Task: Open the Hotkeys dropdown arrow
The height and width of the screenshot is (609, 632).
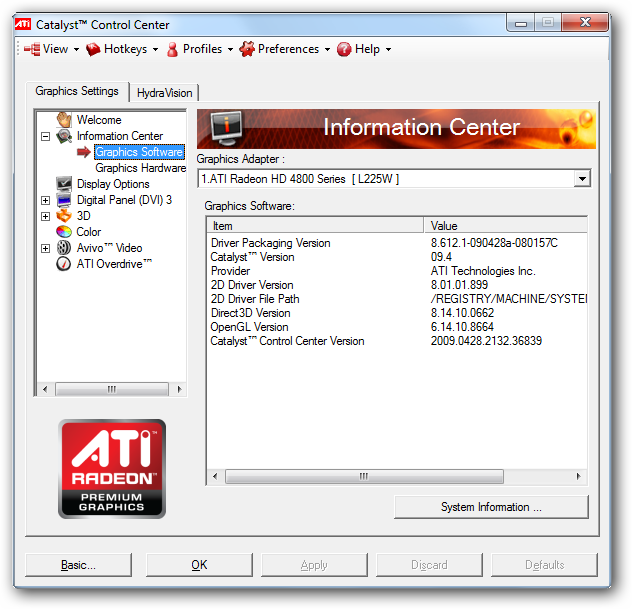Action: pyautogui.click(x=155, y=50)
